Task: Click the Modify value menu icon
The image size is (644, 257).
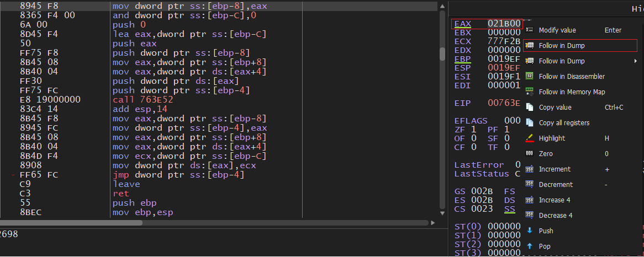Action: point(530,30)
